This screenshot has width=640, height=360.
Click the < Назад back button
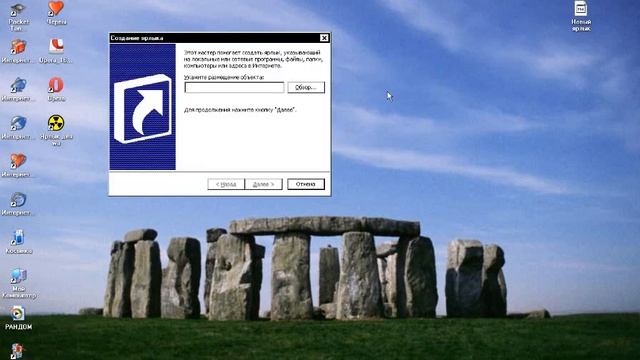coord(226,184)
